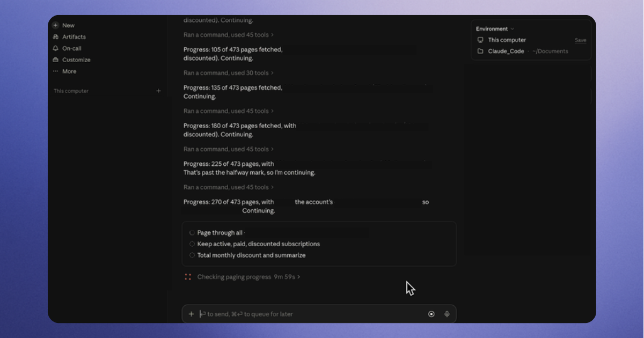
Task: Open the Claude_Code folder entry
Action: [506, 52]
